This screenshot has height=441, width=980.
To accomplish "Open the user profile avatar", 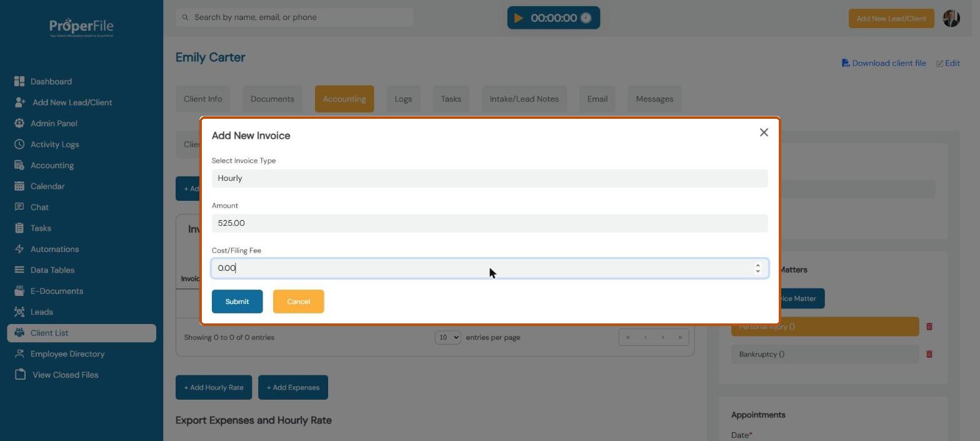I will click(951, 18).
